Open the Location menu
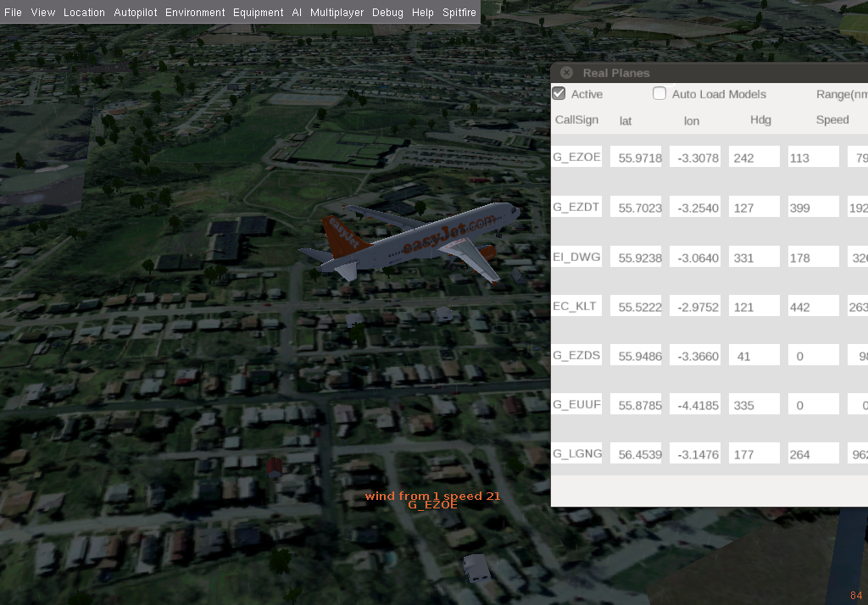Image resolution: width=868 pixels, height=605 pixels. (x=84, y=13)
